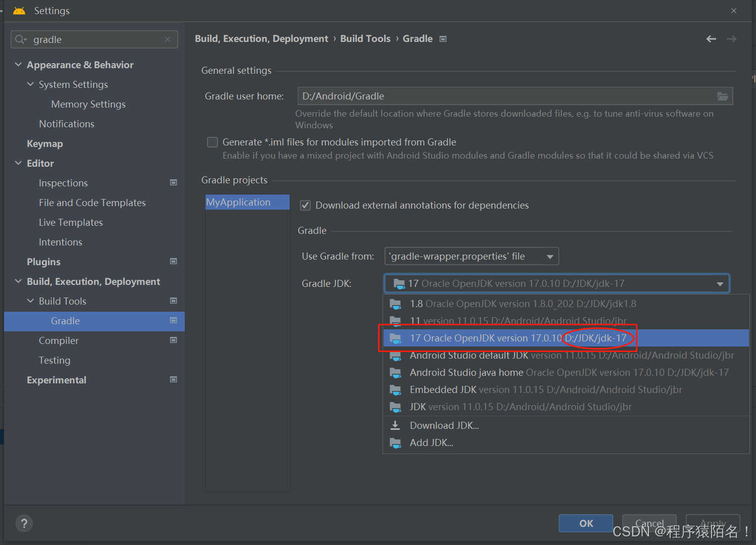The height and width of the screenshot is (545, 756).
Task: Click the folder icon beside Add JDK
Action: point(396,443)
